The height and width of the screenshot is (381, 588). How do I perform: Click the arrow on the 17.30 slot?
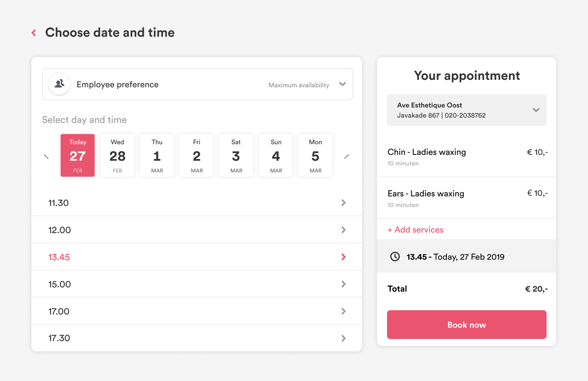(x=344, y=338)
